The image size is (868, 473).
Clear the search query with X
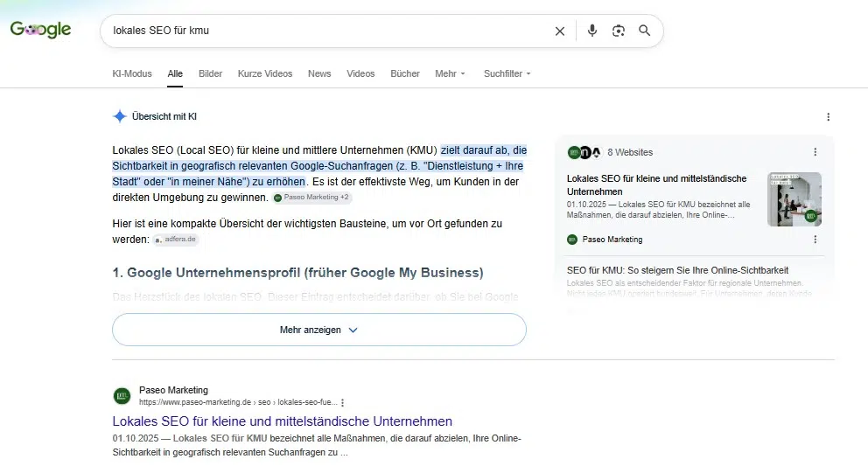(x=560, y=31)
